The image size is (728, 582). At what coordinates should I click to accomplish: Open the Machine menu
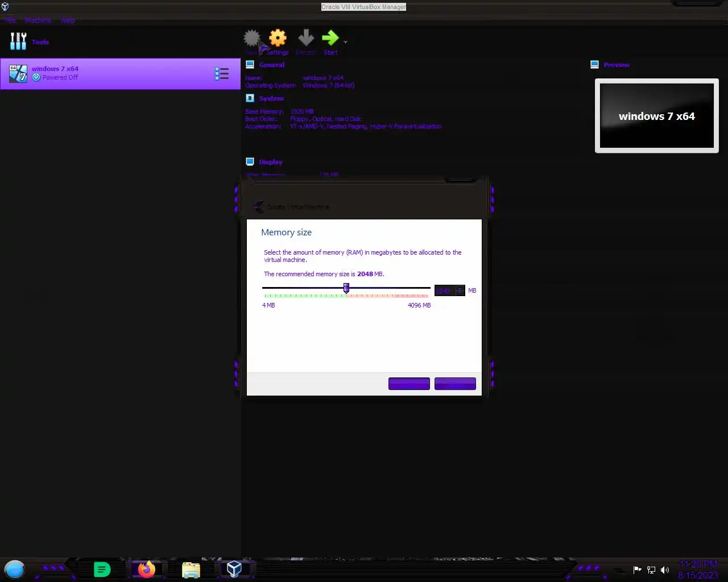[38, 20]
